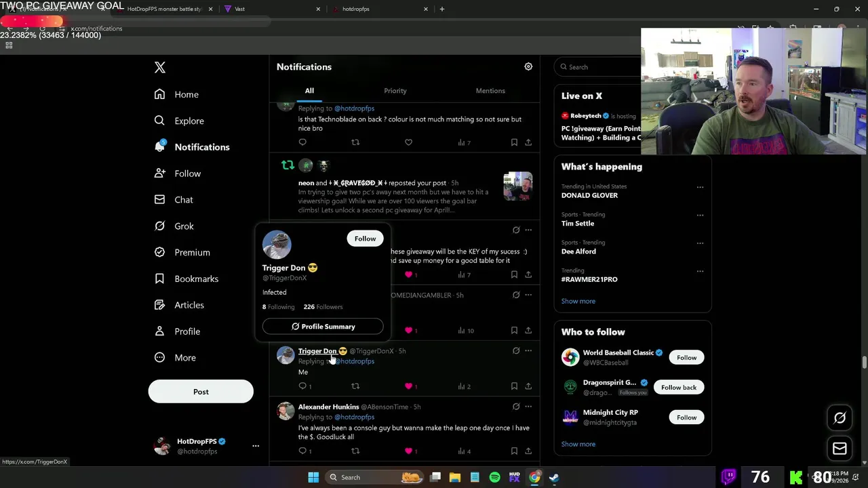Image resolution: width=868 pixels, height=488 pixels.
Task: Expand the More menu in sidebar
Action: pos(175,358)
